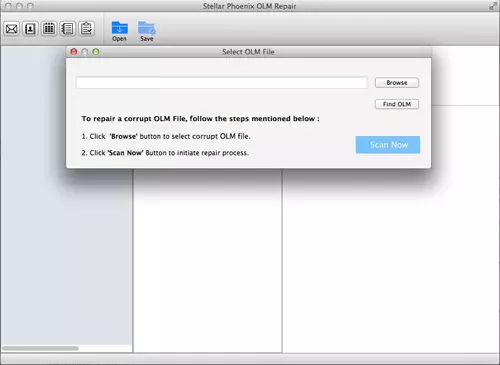Image resolution: width=500 pixels, height=365 pixels.
Task: Click the Open folder toolbar icon
Action: [119, 31]
